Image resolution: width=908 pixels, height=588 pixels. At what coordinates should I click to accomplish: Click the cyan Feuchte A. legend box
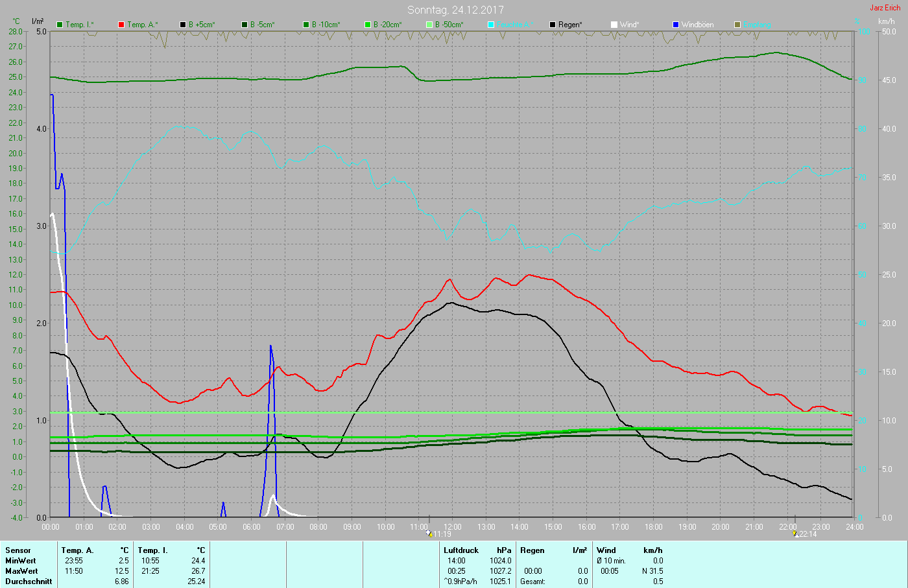click(491, 25)
